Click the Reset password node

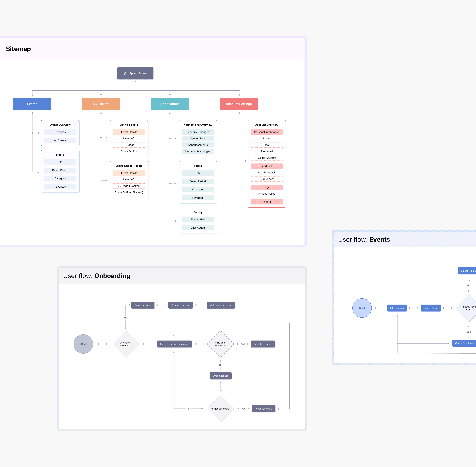(x=263, y=409)
